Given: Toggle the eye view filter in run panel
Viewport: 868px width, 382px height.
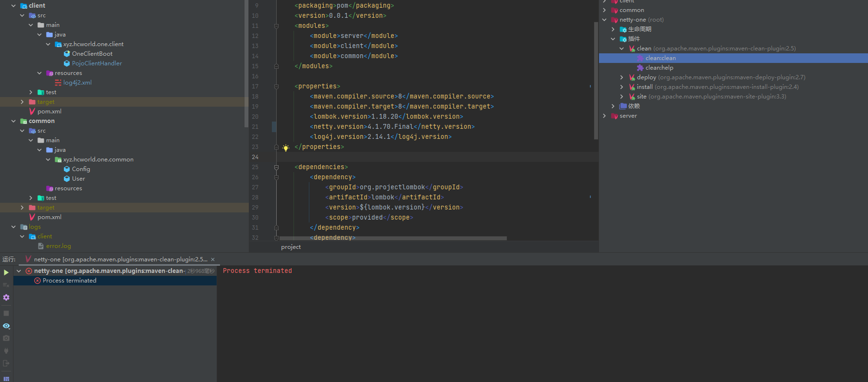Looking at the screenshot, I should click(6, 326).
